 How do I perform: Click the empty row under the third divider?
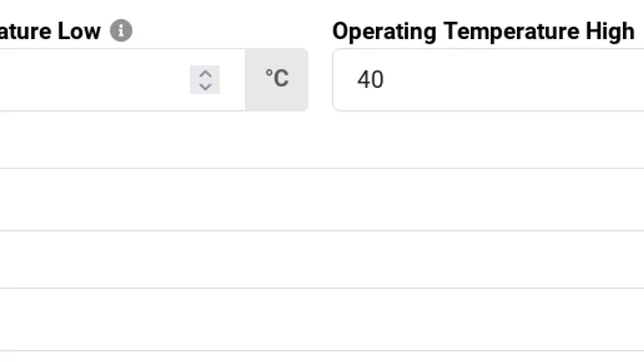click(322, 319)
